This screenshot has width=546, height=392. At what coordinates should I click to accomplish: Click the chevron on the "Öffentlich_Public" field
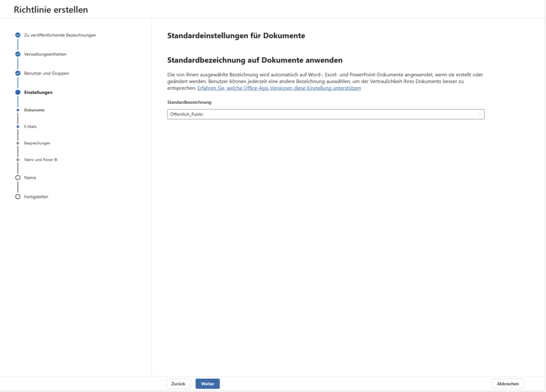(479, 114)
